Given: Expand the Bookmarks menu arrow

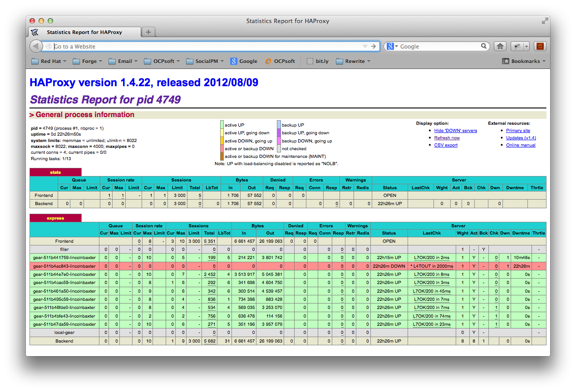Looking at the screenshot, I should tap(544, 61).
